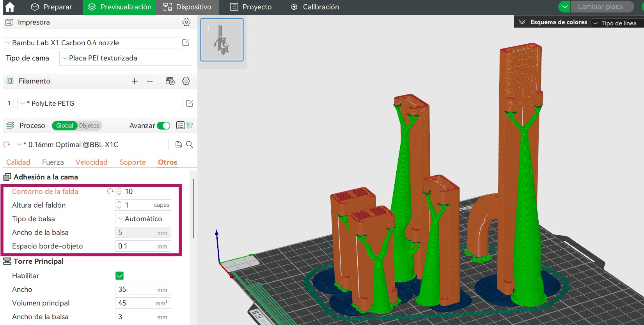The height and width of the screenshot is (325, 644).
Task: Click the Impresora section icon
Action: (x=9, y=22)
